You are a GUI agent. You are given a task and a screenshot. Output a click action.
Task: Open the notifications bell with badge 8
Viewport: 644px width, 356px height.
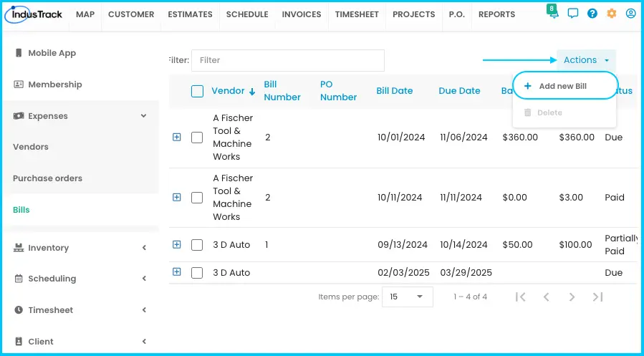553,12
